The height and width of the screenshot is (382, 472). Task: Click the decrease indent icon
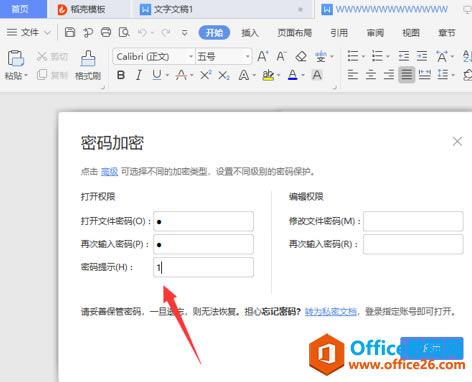404,56
